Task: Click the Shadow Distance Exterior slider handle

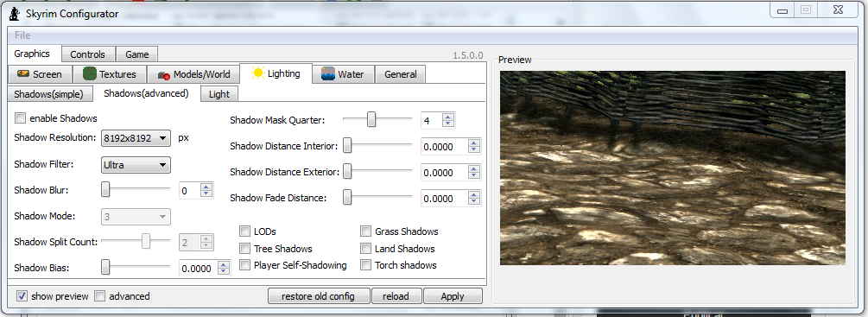Action: 347,172
